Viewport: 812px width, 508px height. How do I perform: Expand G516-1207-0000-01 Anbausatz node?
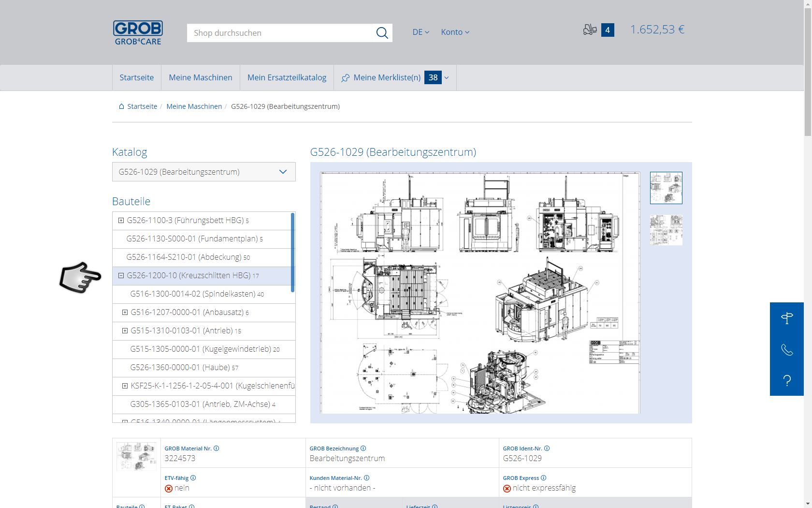click(125, 313)
